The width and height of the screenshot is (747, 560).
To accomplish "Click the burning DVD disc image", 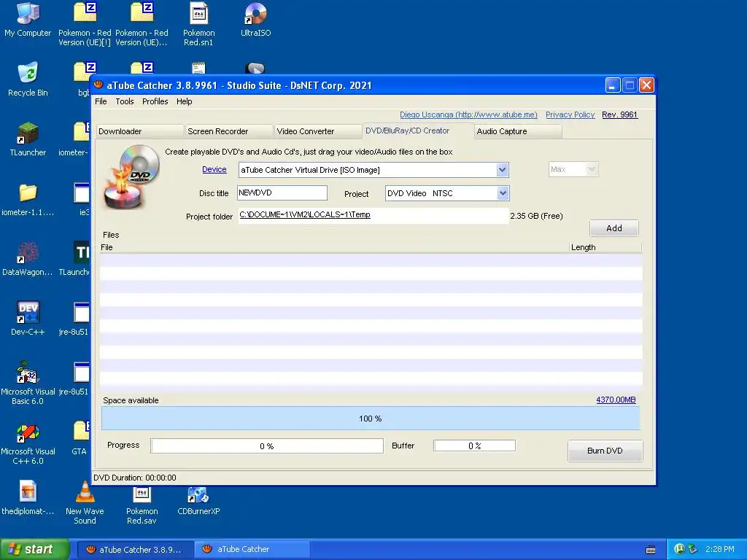I will [x=131, y=177].
